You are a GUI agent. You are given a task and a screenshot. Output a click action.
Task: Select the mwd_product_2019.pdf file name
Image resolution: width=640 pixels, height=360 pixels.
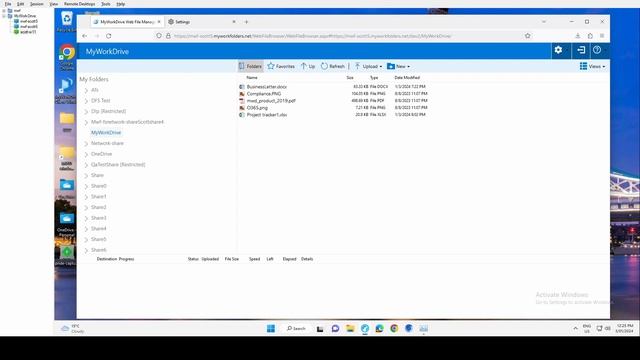point(271,101)
